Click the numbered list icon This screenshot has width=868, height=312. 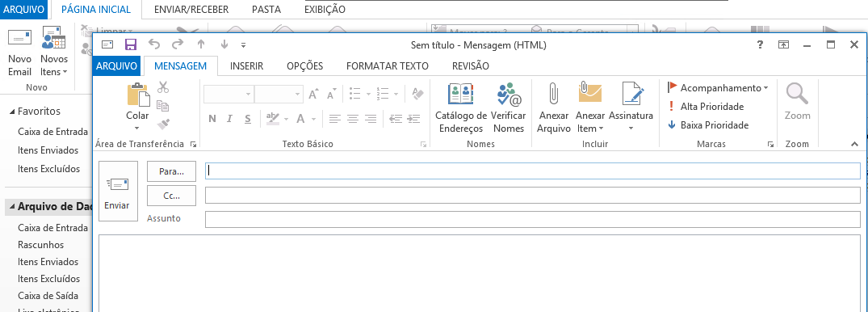point(382,94)
